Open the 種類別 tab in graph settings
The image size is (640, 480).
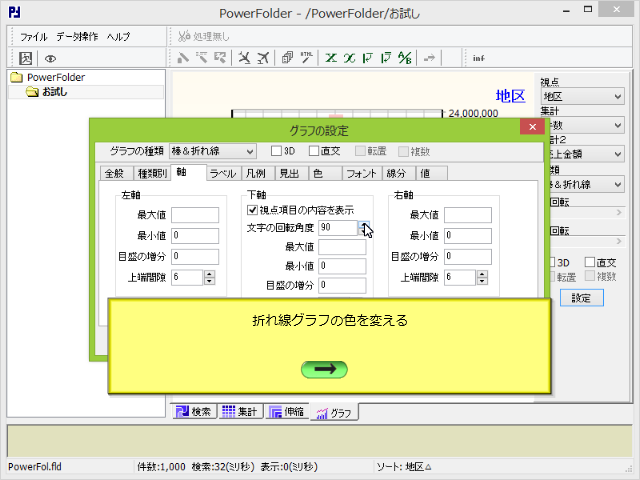tap(151, 173)
